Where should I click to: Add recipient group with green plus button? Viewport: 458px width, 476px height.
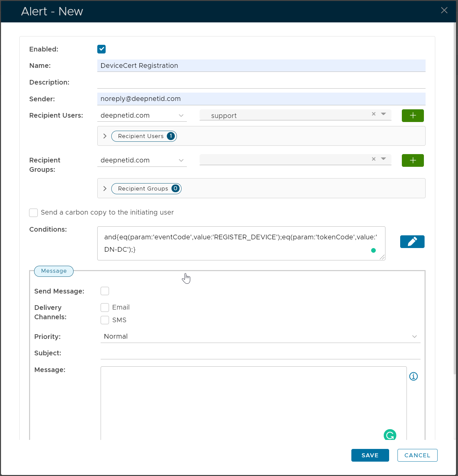413,160
